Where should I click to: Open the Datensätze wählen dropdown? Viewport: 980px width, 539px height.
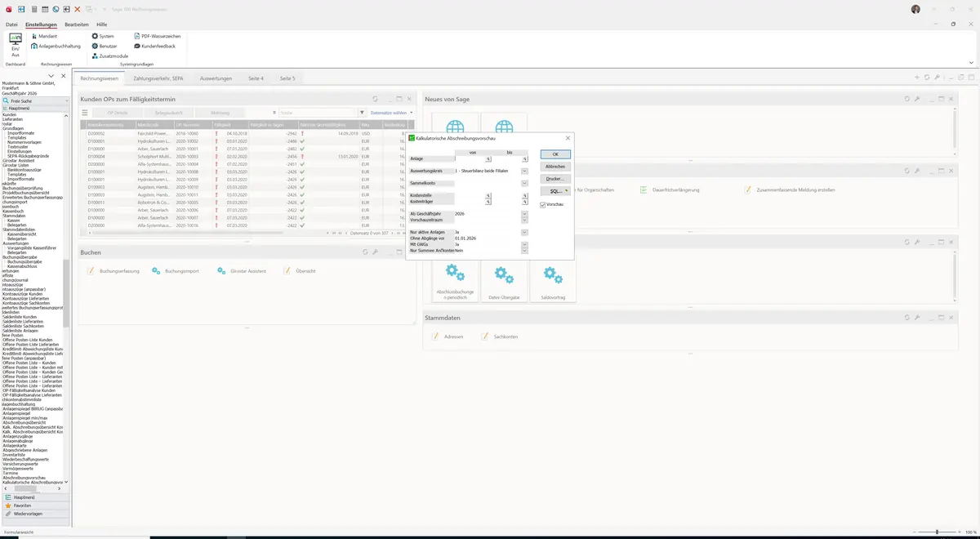392,113
